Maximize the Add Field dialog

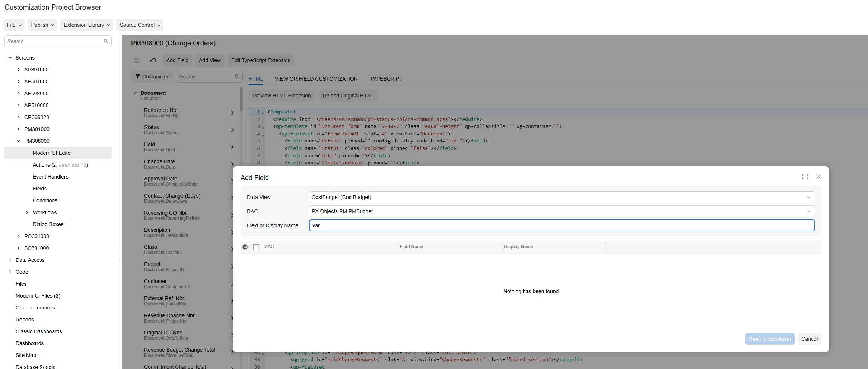pos(805,177)
